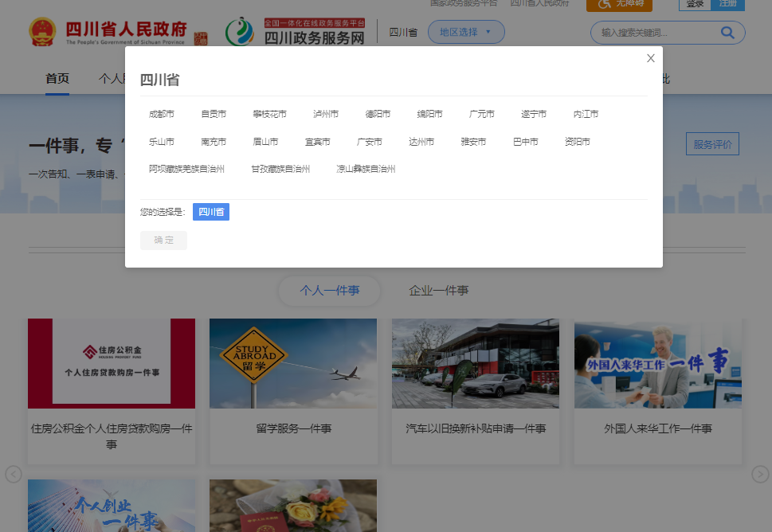Switch to the 个人一件事 tab
772x532 pixels.
pyautogui.click(x=329, y=291)
